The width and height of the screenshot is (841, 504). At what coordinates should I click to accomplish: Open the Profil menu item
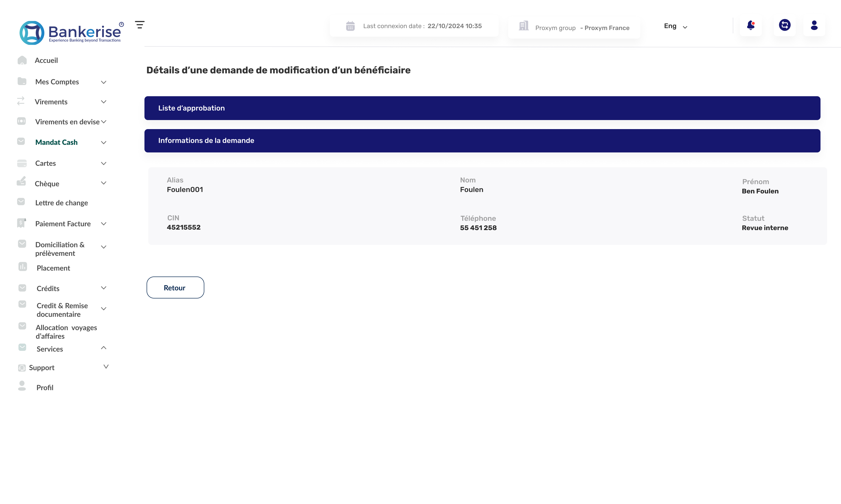tap(45, 388)
